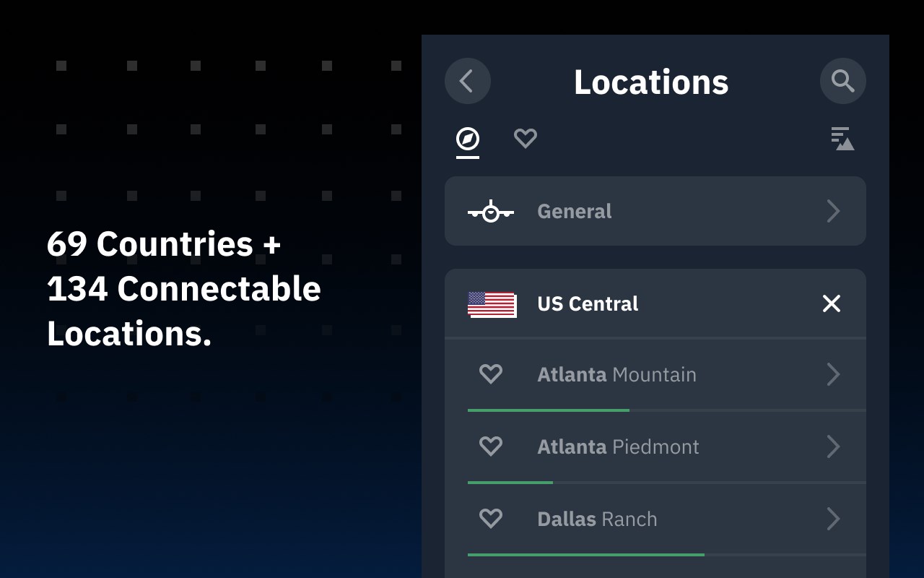Open Atlanta Piedmont chevron arrow
This screenshot has width=924, height=578.
point(833,447)
